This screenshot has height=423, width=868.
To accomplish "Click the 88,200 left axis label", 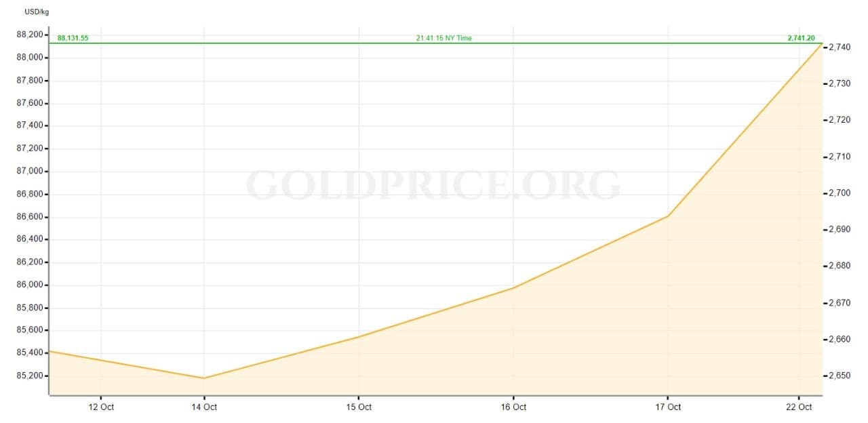I will tap(32, 35).
